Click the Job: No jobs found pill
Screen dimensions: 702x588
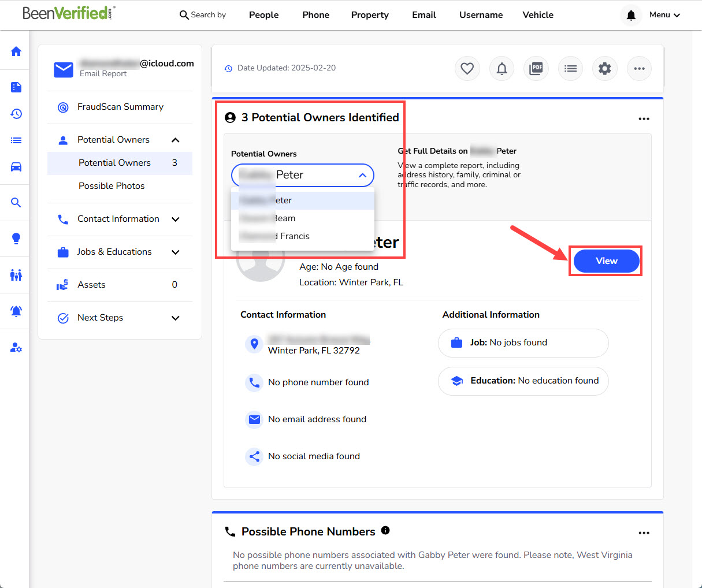pos(523,343)
